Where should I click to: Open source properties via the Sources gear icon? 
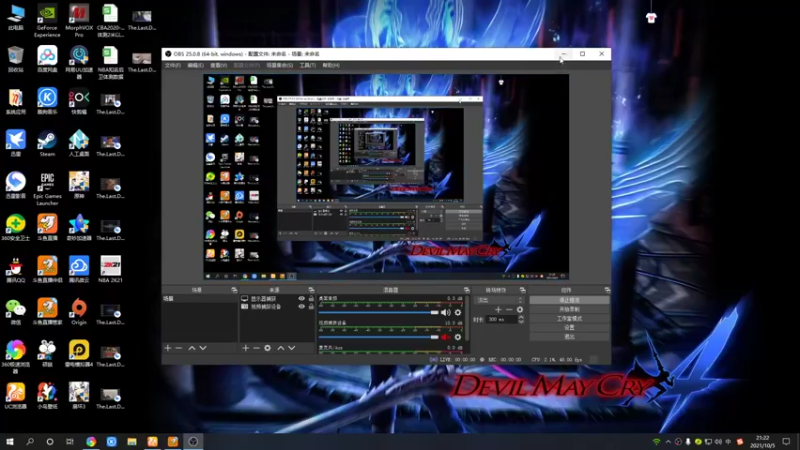point(267,348)
